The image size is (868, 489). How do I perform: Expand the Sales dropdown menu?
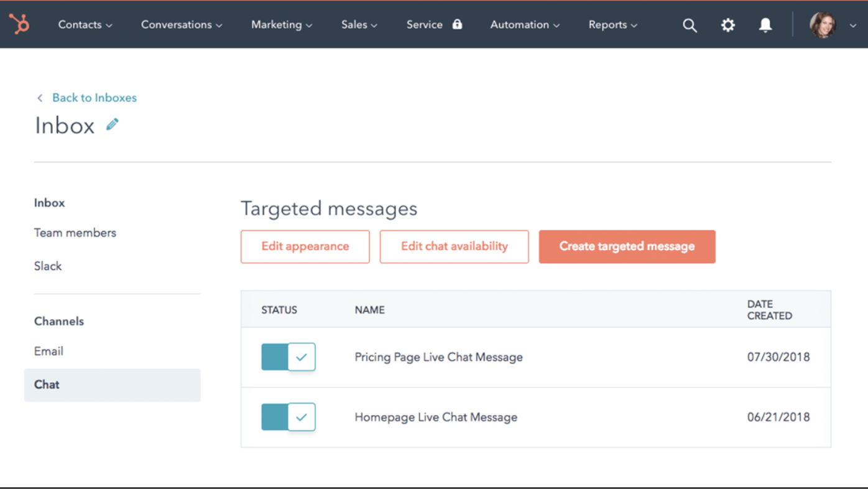click(x=359, y=25)
